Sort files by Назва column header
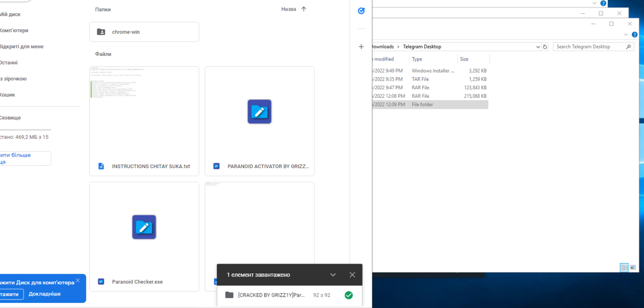 [288, 9]
